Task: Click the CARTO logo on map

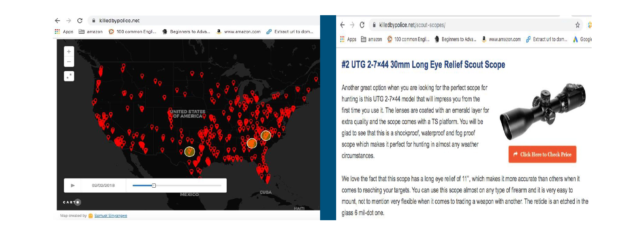Action: [x=72, y=202]
